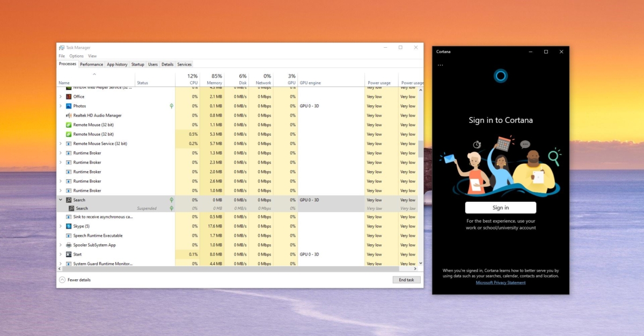Click the suspended leaf icon next to Search

171,208
